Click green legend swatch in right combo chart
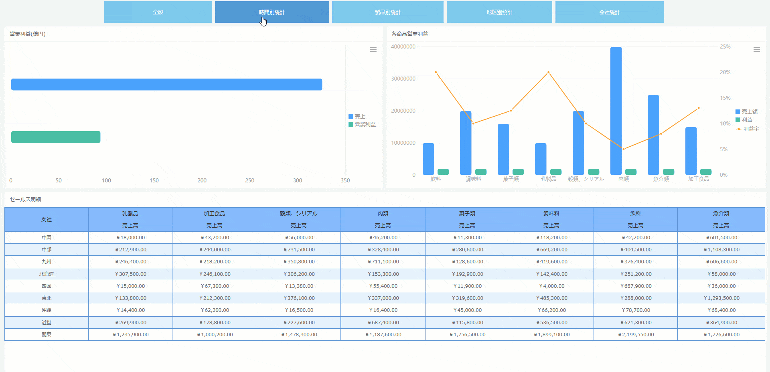The image size is (770, 372). click(738, 120)
